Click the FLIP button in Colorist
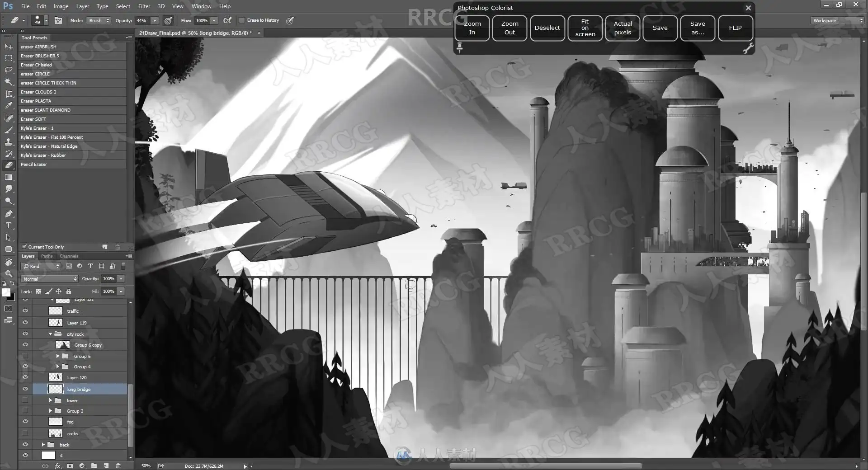868x470 pixels. [735, 28]
